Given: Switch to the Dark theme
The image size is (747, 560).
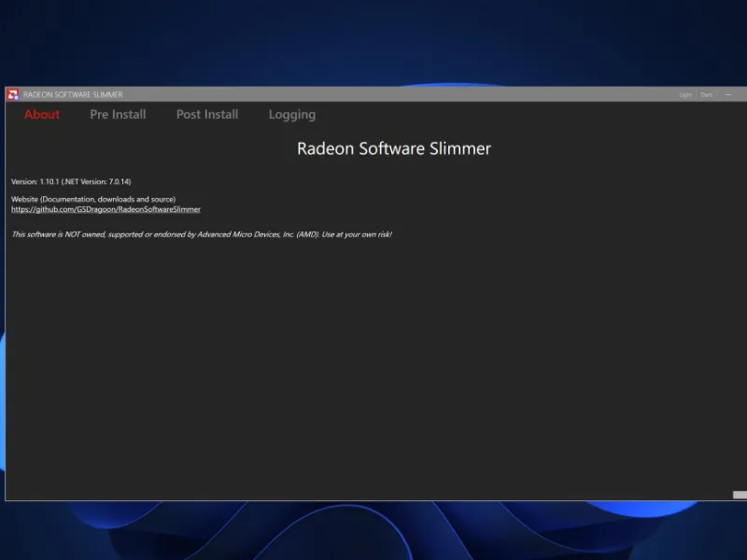Looking at the screenshot, I should 706,95.
